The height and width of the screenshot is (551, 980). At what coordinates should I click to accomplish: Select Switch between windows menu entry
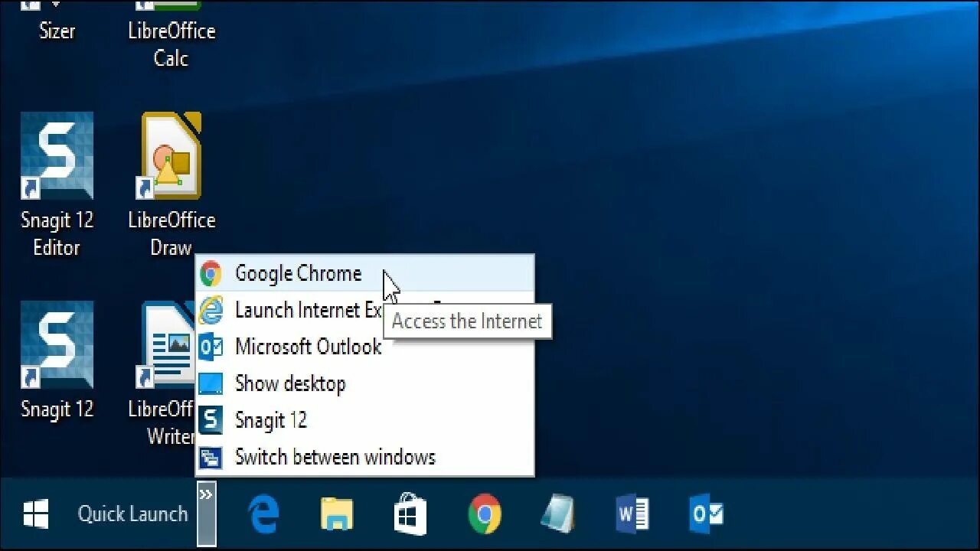tap(365, 457)
